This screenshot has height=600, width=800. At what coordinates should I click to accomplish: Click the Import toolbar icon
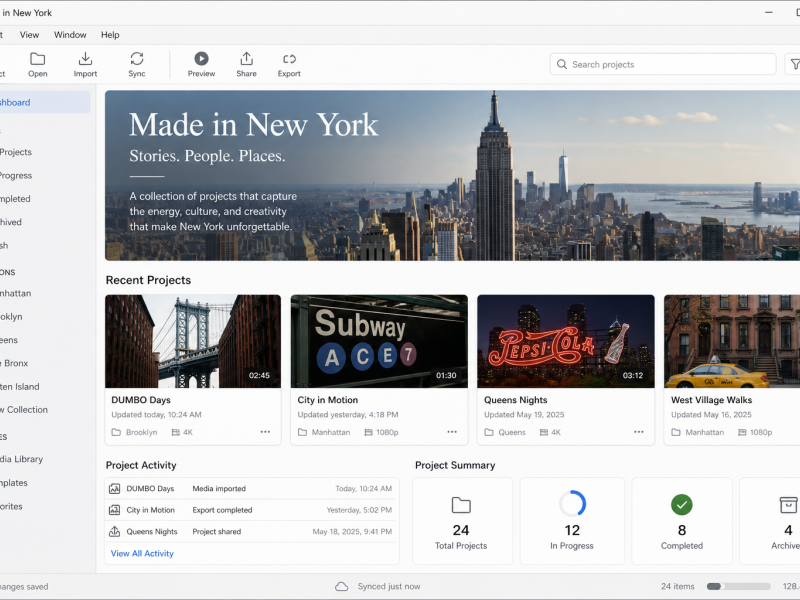[x=85, y=59]
